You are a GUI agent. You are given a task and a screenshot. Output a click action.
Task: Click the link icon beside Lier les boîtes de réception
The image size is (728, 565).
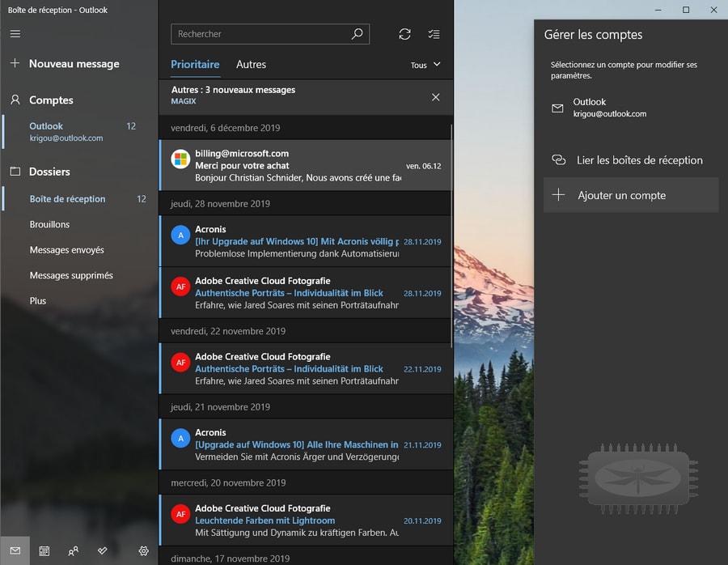pyautogui.click(x=558, y=159)
